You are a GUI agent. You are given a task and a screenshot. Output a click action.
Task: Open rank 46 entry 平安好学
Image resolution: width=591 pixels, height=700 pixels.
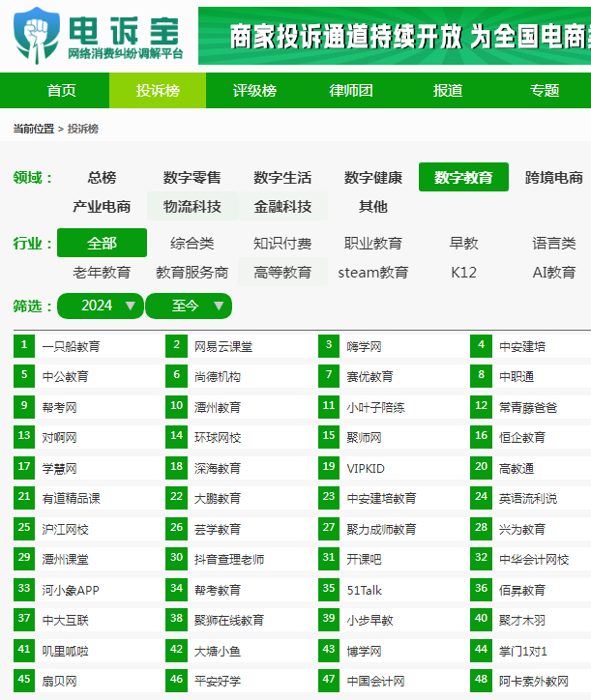218,681
